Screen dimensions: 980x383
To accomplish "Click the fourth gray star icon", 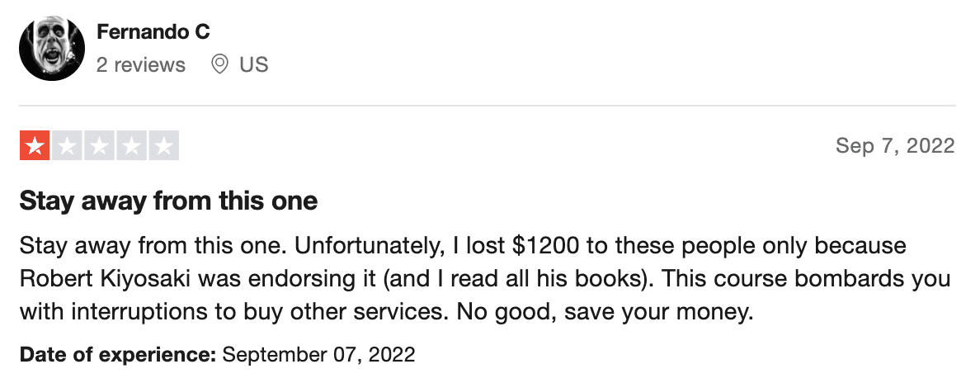I will (x=132, y=145).
